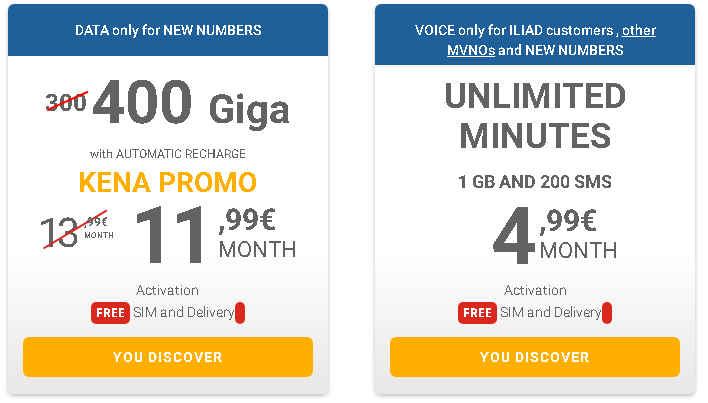Follow the "other MVNOs" underlined link
The width and height of the screenshot is (708, 403).
click(x=552, y=40)
